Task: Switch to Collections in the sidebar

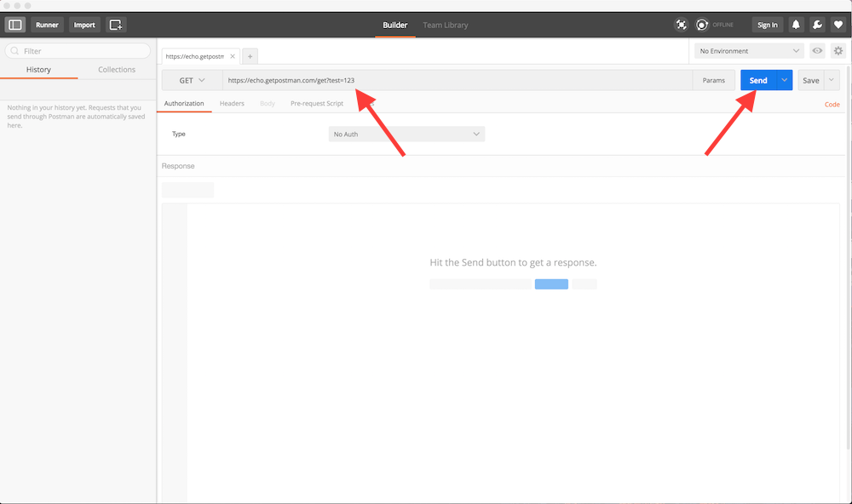Action: coord(117,70)
